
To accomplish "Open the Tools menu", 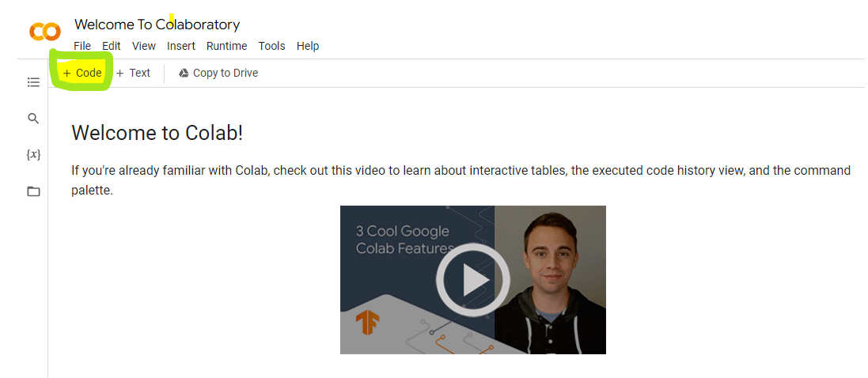I will click(271, 46).
